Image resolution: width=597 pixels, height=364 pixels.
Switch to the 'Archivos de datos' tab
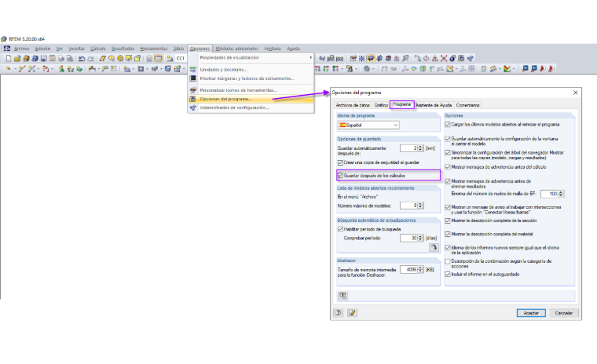tap(353, 105)
